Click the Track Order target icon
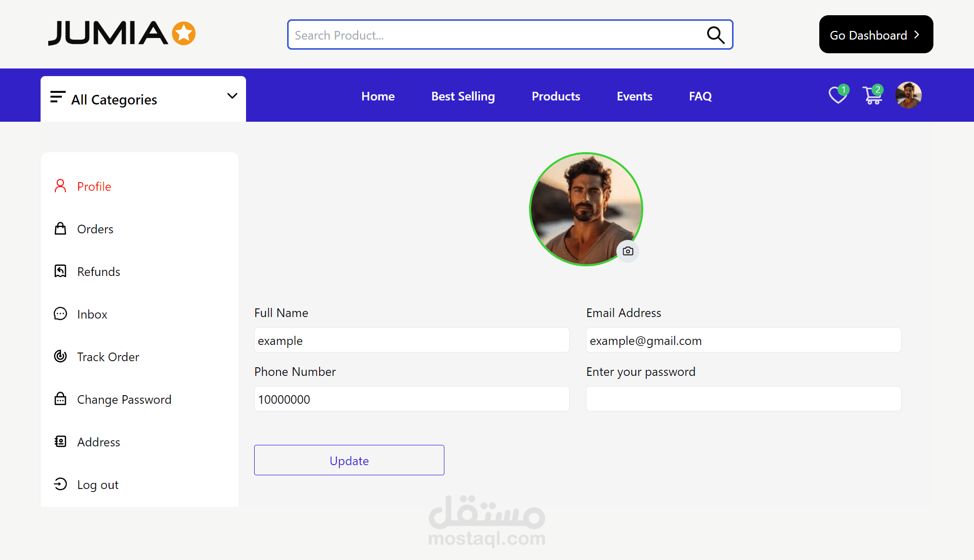Image resolution: width=974 pixels, height=560 pixels. coord(60,357)
